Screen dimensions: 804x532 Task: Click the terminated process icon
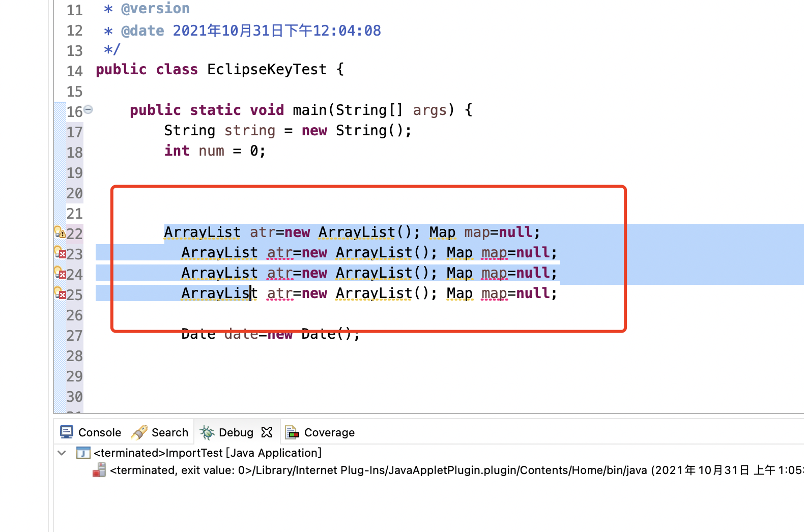click(99, 470)
